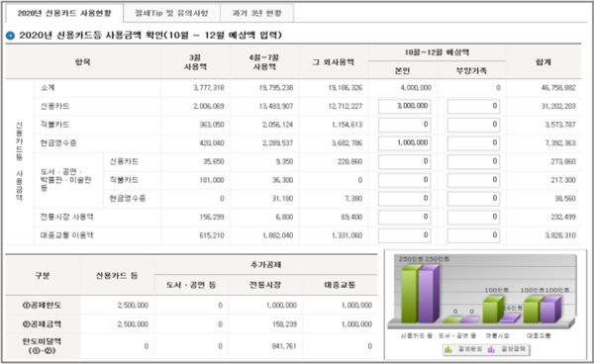This screenshot has height=364, width=594.
Task: Focus the 본인 input for the top 직불카드 row
Action: tap(404, 125)
